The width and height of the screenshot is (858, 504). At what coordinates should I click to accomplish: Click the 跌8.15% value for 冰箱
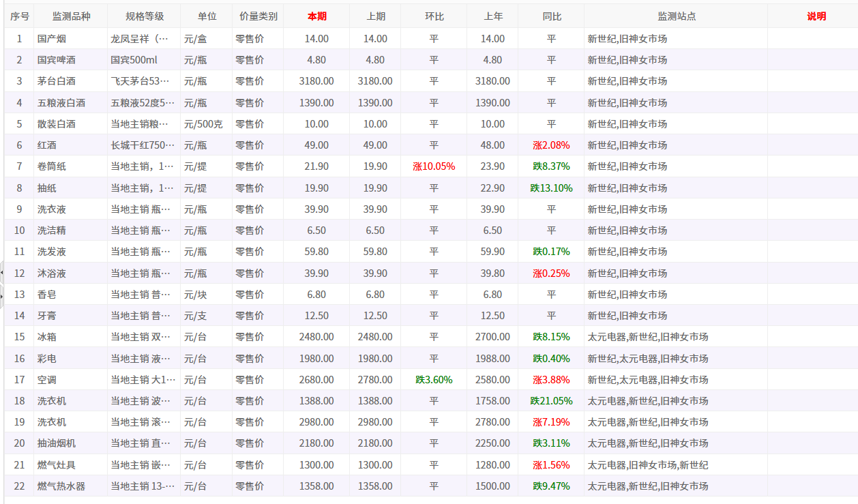tap(551, 337)
